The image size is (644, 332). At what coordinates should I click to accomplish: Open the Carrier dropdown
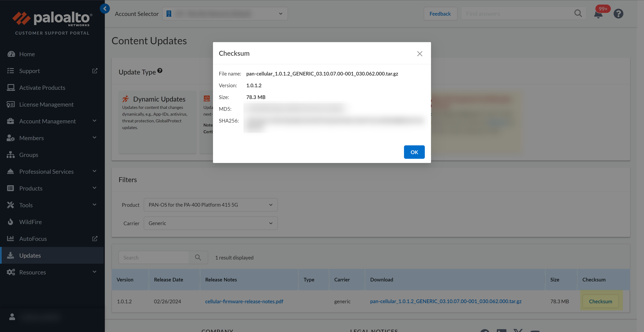[210, 223]
